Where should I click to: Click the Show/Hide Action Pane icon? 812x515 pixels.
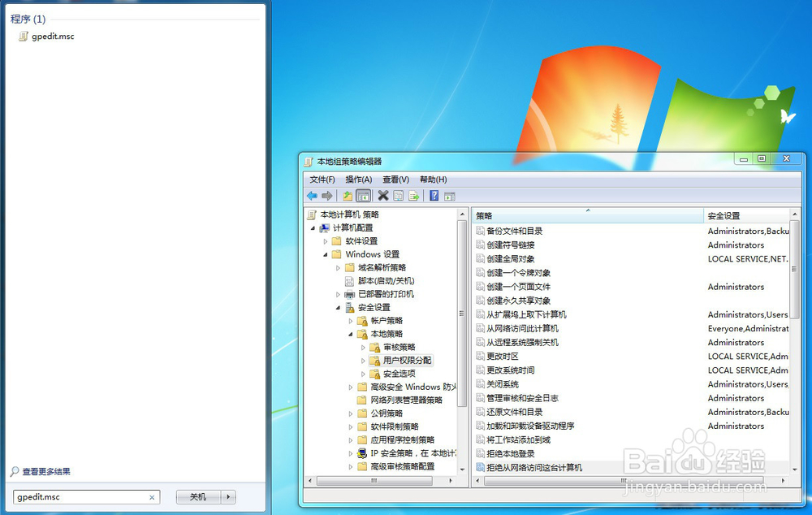click(449, 196)
